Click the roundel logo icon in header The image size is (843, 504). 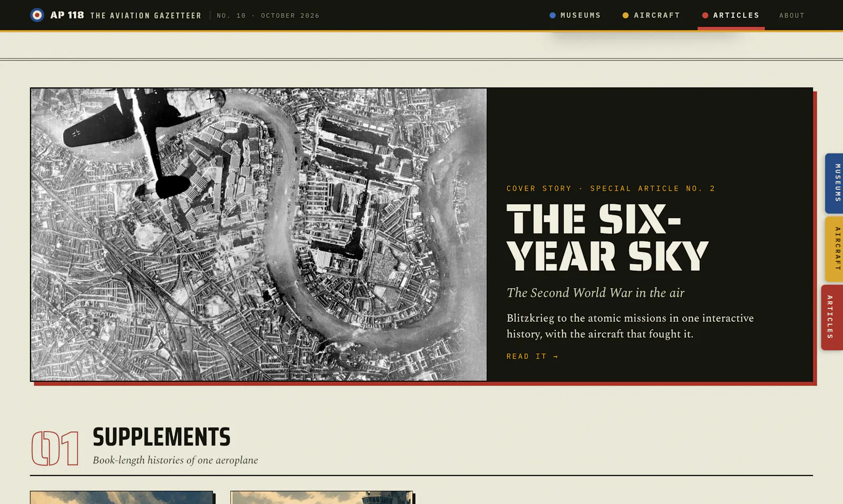pyautogui.click(x=37, y=15)
